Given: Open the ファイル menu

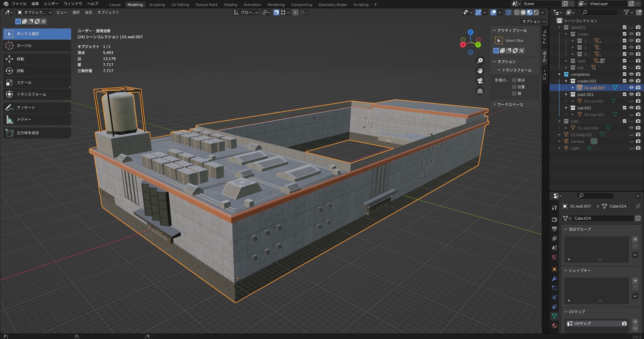Looking at the screenshot, I should tap(19, 4).
